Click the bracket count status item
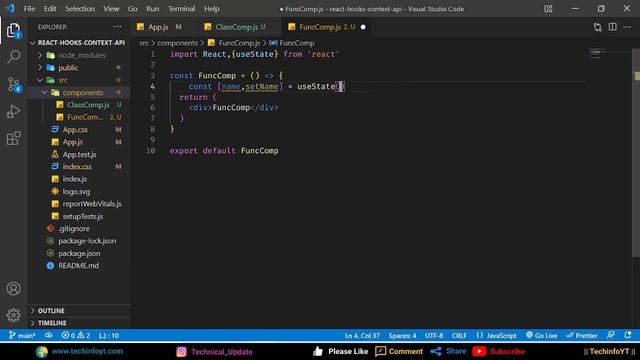Viewport: 640px width, 360px height. pos(109,336)
